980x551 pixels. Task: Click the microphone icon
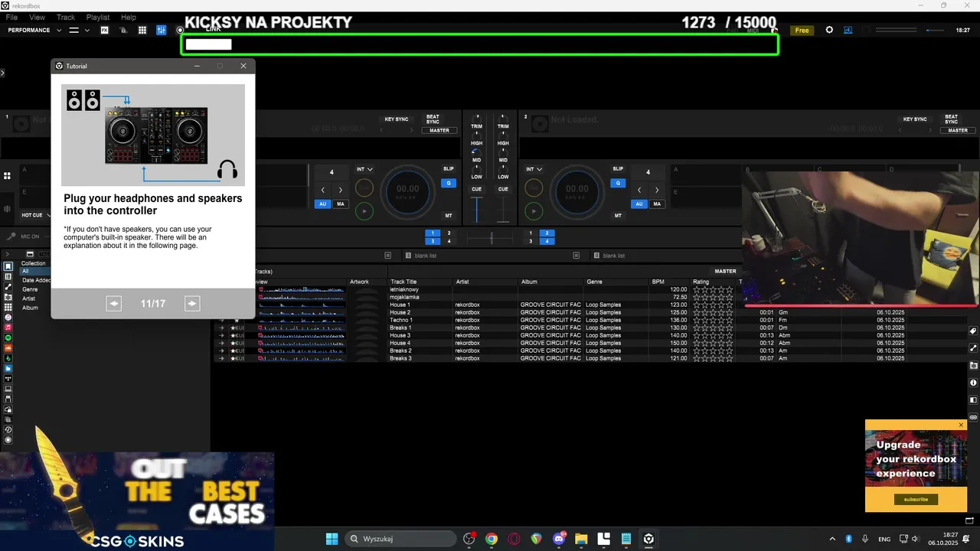point(12,236)
